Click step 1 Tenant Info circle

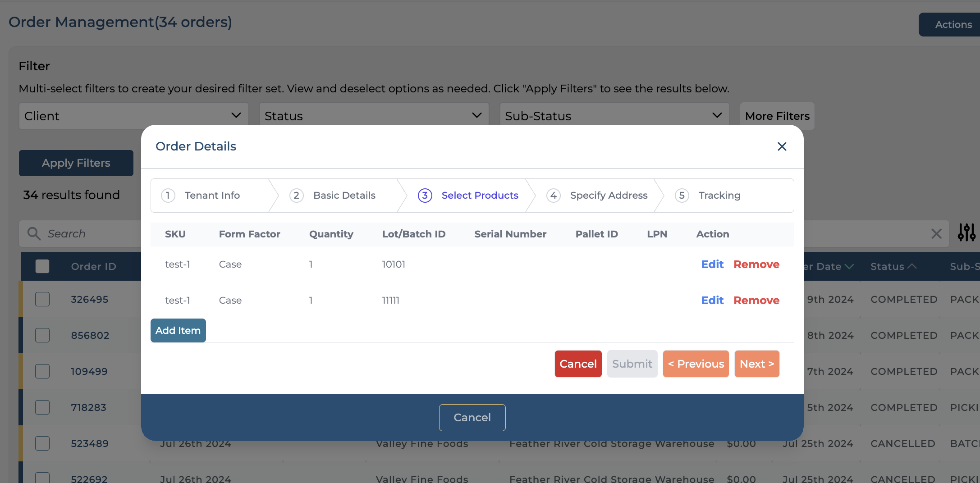pyautogui.click(x=168, y=196)
